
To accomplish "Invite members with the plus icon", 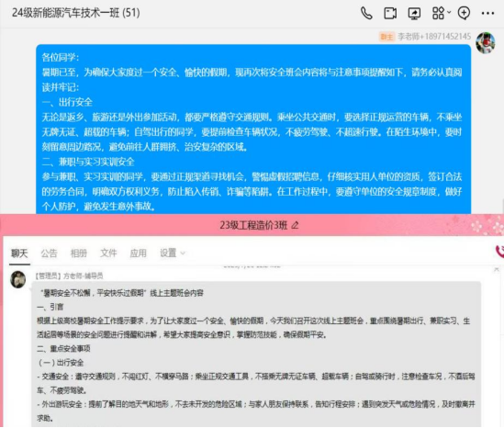I will pos(464,13).
